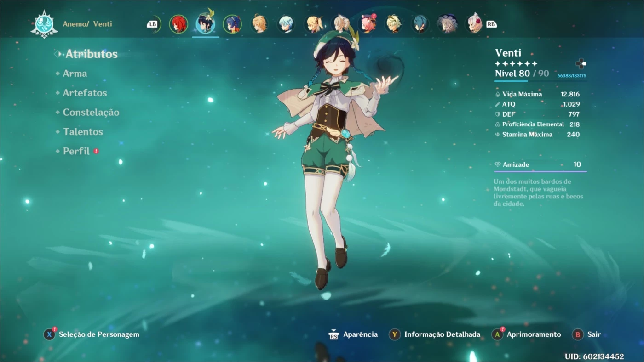
Task: Select the blonde portrait with dark hair bow
Action: pyautogui.click(x=313, y=24)
